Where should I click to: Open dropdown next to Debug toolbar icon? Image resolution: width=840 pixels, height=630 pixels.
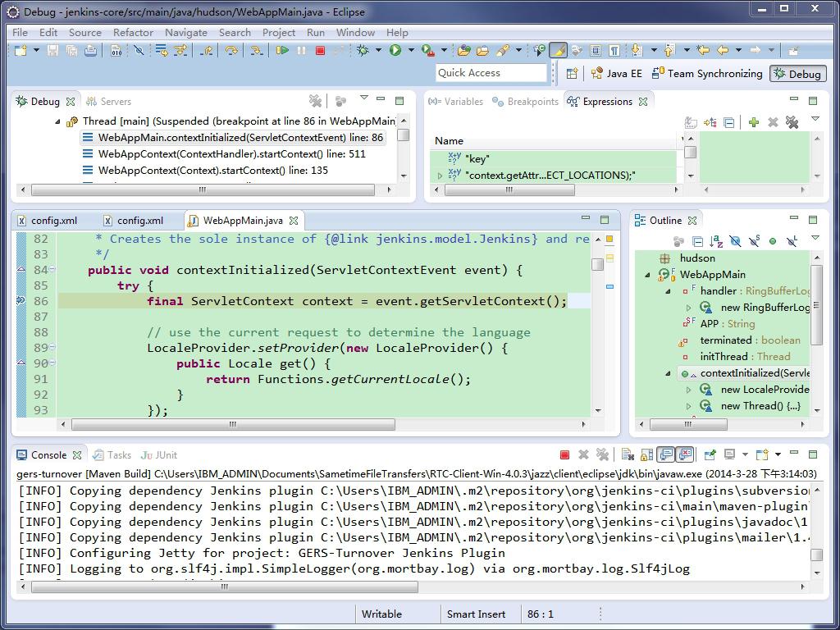coord(378,50)
